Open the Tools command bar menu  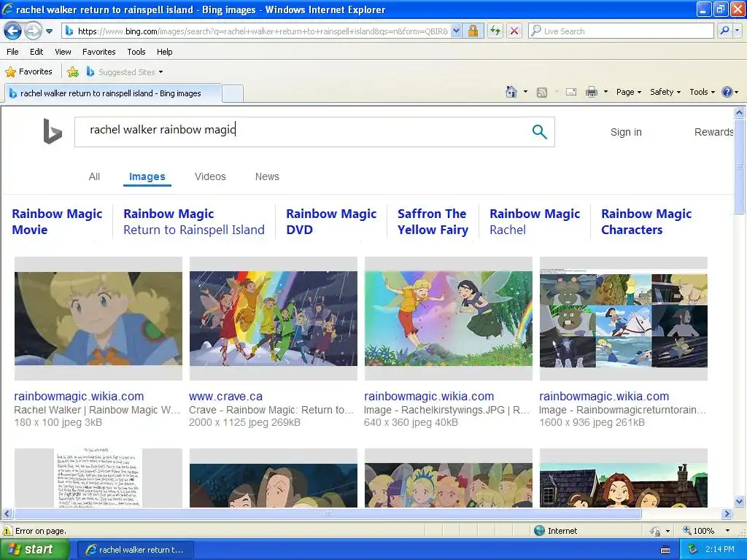703,92
